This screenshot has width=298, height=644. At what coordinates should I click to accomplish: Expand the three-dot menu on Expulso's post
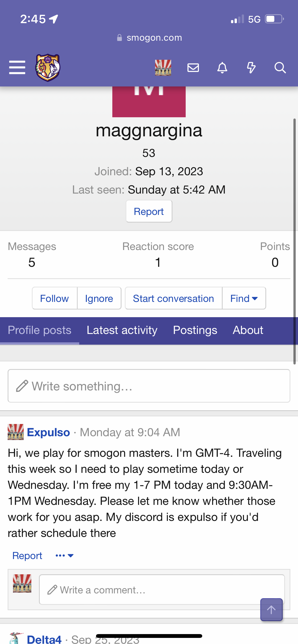64,556
